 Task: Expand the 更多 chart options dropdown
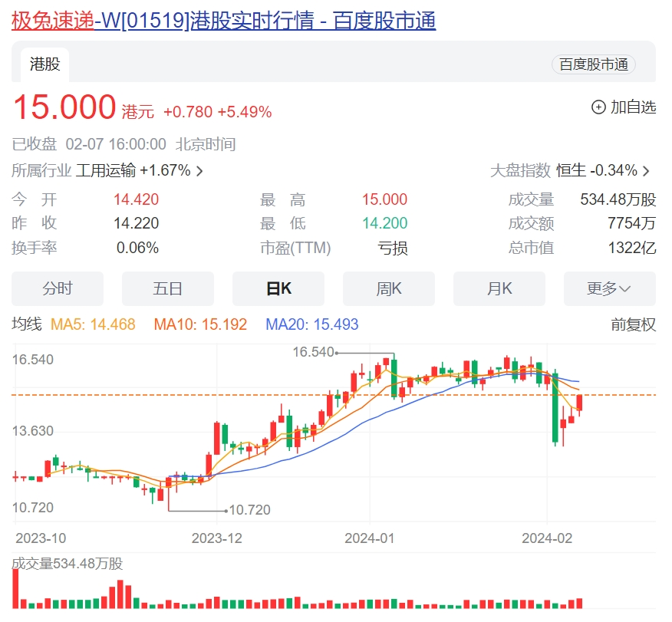tap(609, 288)
